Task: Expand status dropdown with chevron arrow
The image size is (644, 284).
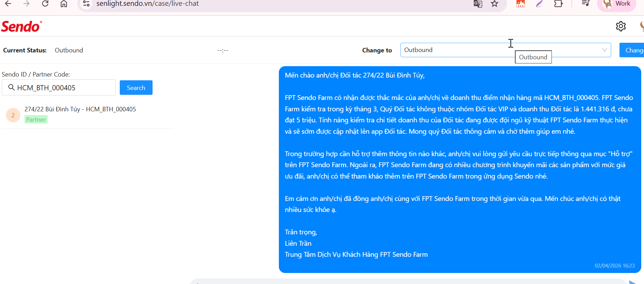Action: [604, 50]
